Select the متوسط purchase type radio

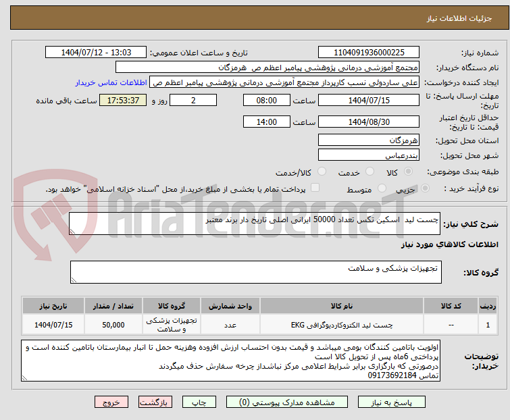click(x=382, y=188)
